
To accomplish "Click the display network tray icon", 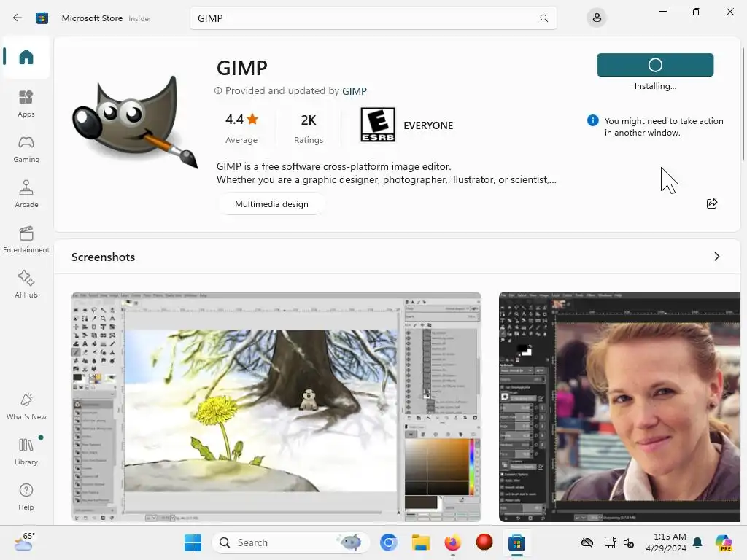I will click(x=610, y=542).
